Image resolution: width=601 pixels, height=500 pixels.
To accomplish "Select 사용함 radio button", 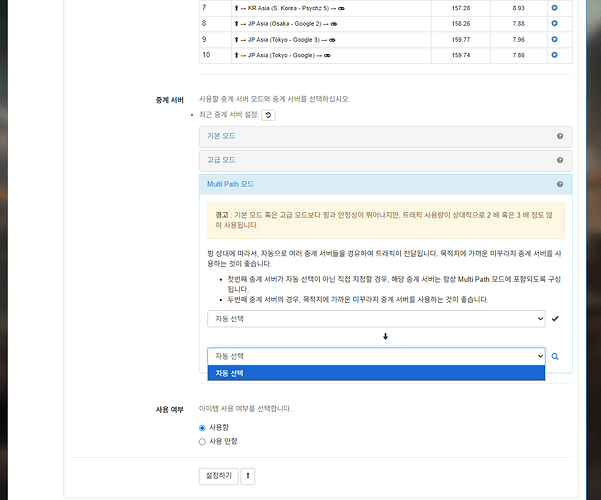I will pyautogui.click(x=202, y=428).
